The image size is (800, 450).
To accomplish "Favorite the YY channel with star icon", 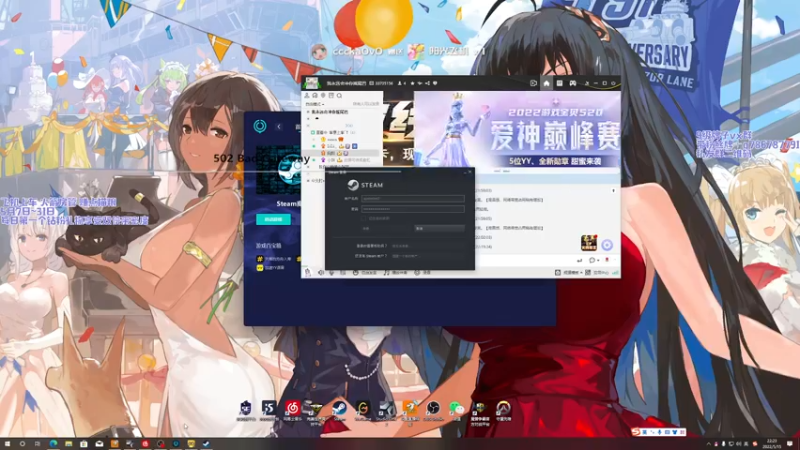I will (x=412, y=83).
